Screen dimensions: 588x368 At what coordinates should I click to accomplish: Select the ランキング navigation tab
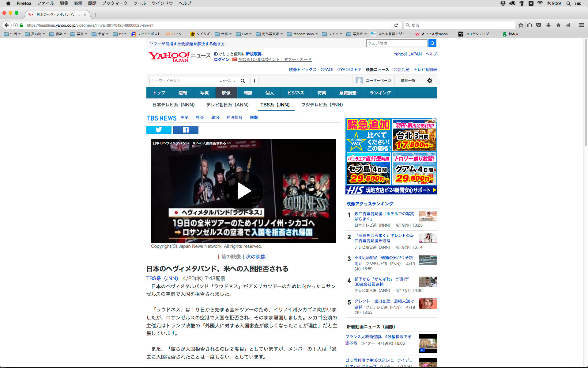(x=380, y=93)
